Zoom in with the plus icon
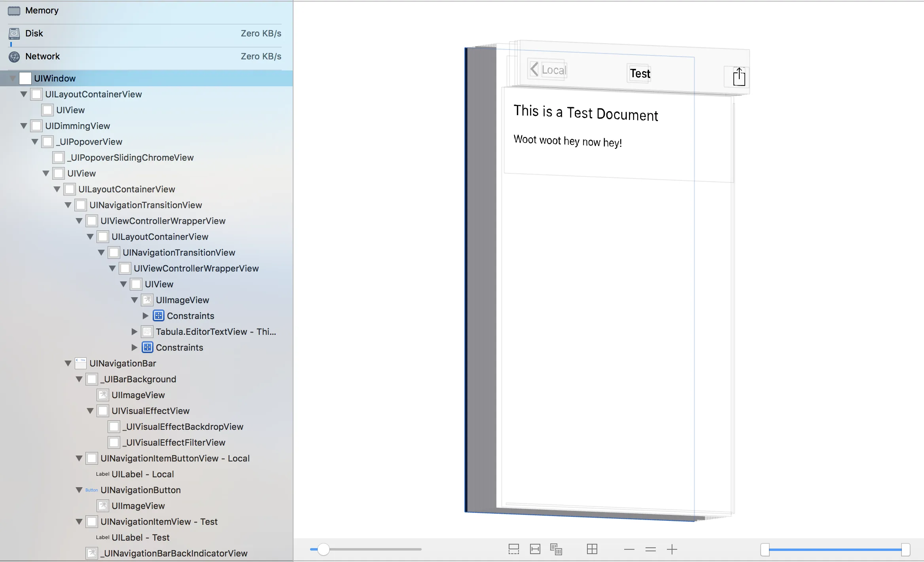 (x=672, y=549)
